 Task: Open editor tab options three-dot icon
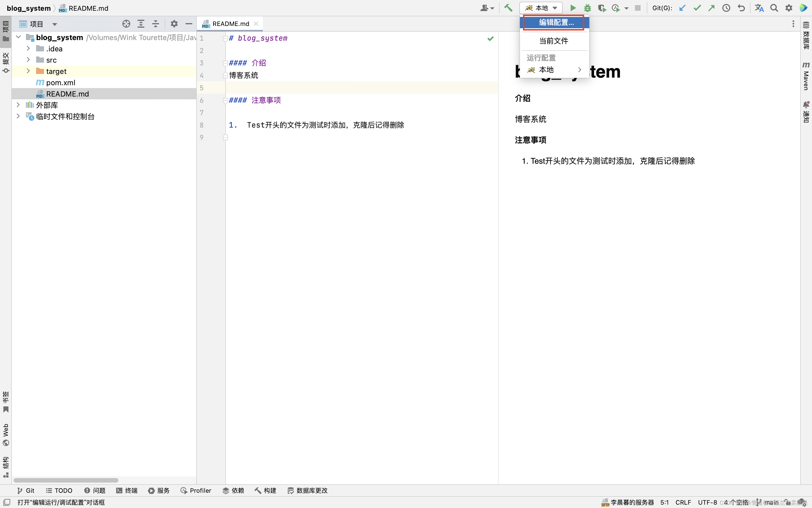coord(793,24)
